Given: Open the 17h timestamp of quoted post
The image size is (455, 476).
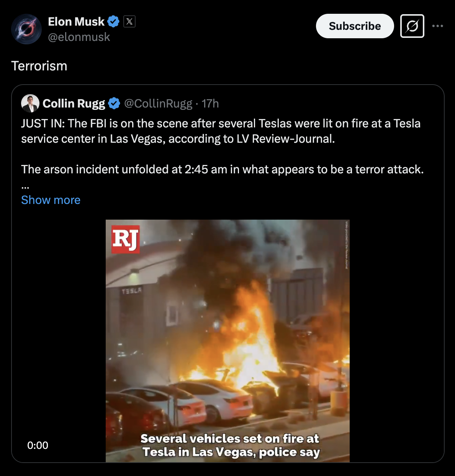Looking at the screenshot, I should [210, 103].
